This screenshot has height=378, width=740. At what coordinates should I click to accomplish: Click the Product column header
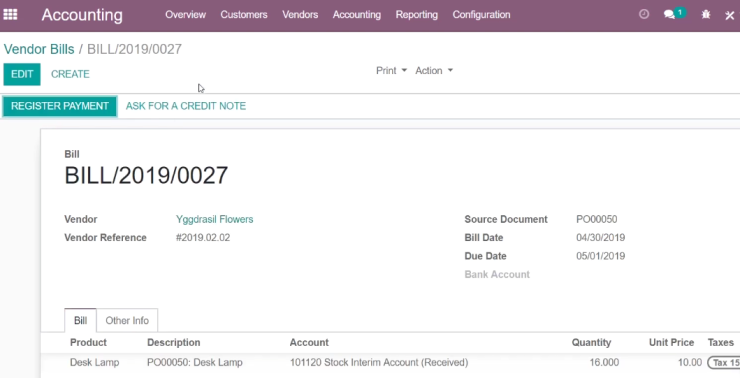click(88, 343)
